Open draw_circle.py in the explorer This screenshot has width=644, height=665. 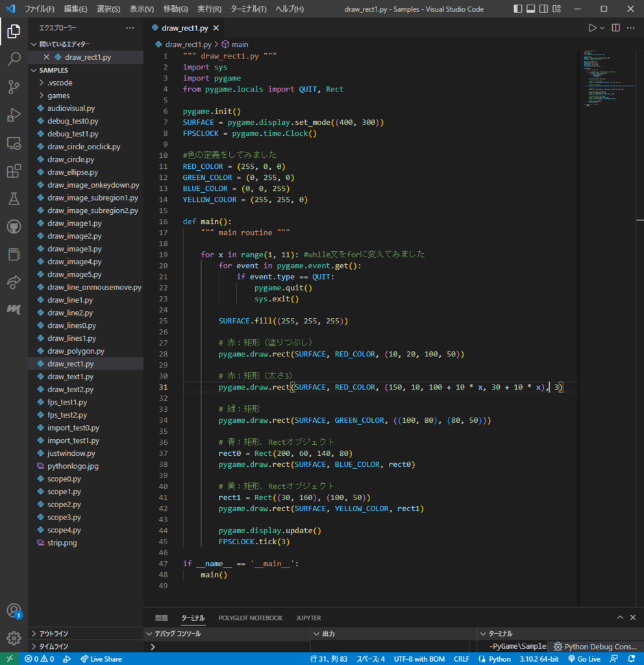pyautogui.click(x=86, y=160)
